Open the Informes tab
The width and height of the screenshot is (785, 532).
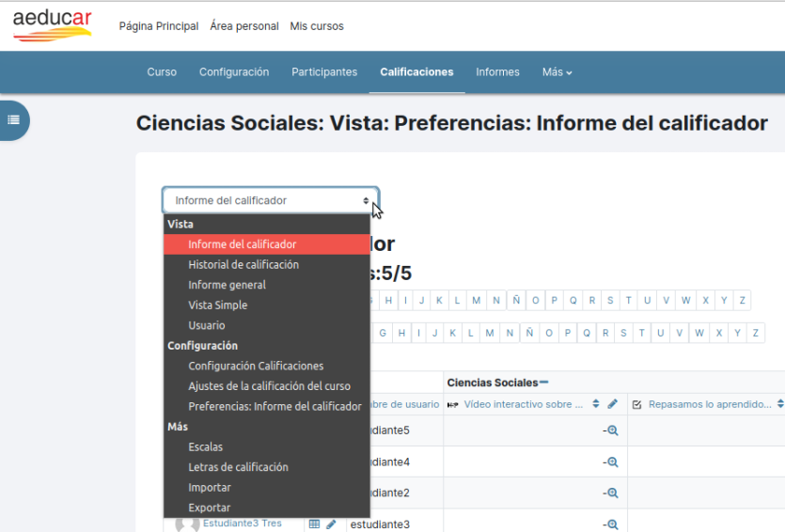tap(497, 72)
